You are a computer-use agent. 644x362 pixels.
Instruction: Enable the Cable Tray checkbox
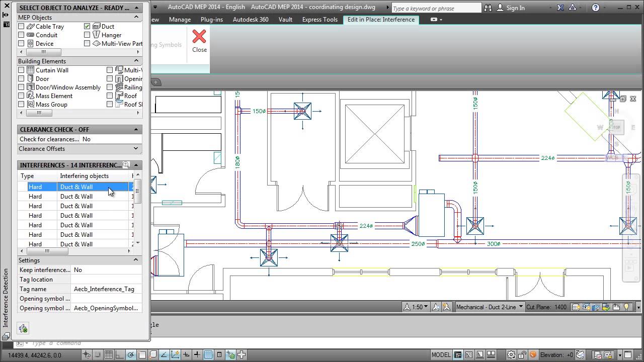tap(21, 26)
